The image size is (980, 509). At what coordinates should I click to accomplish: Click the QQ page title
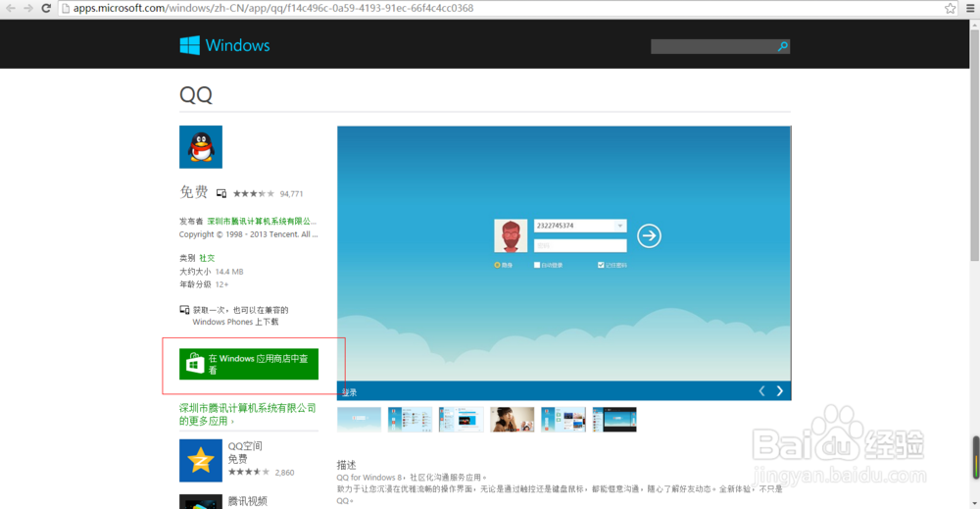(196, 95)
